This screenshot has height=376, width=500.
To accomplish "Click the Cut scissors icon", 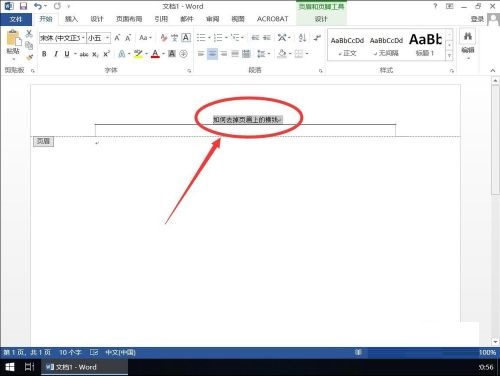I will click(x=29, y=33).
